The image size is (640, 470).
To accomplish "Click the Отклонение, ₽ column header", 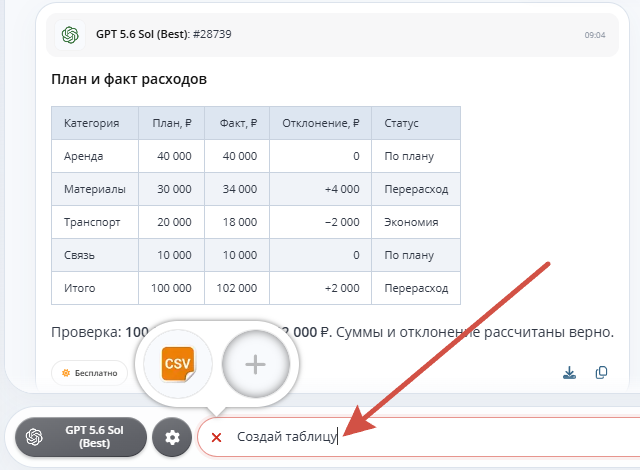I will pos(321,123).
